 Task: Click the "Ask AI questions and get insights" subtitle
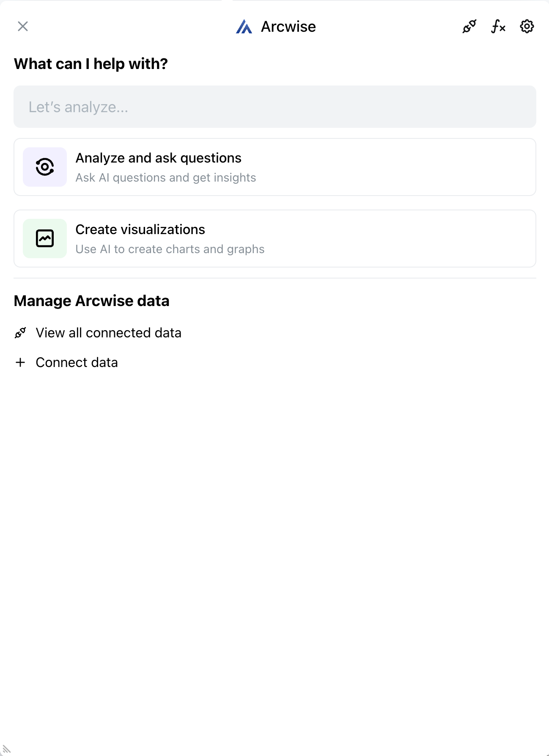click(165, 178)
